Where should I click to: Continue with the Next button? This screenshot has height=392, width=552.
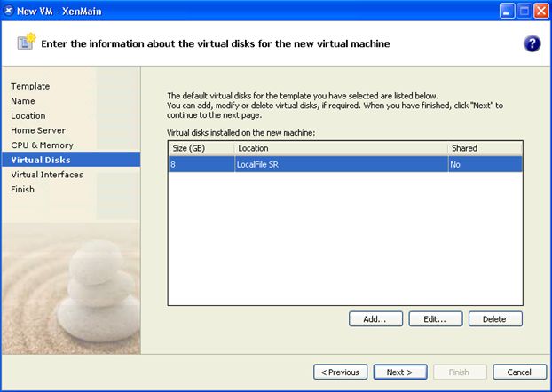[x=399, y=372]
